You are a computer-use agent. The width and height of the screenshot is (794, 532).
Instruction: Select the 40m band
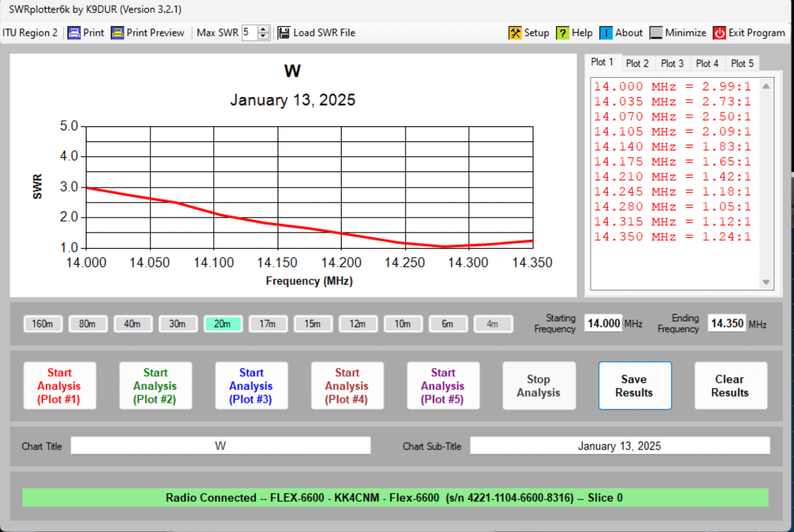[133, 324]
